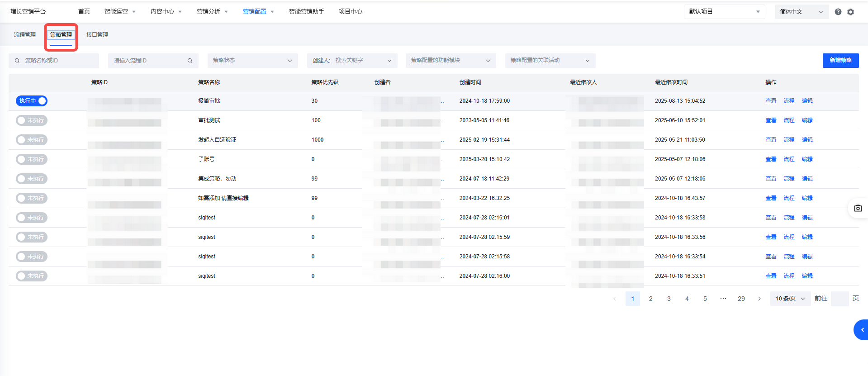Open the 内容中心 menu
Viewport: 868px width, 376px height.
click(166, 12)
